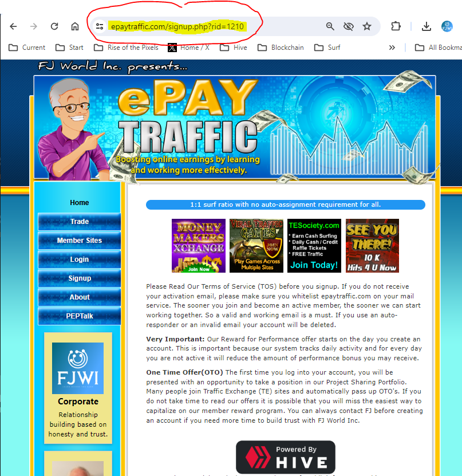Screen dimensions: 462x476
Task: Click the 1:1 surf ratio announcement bar
Action: click(286, 204)
